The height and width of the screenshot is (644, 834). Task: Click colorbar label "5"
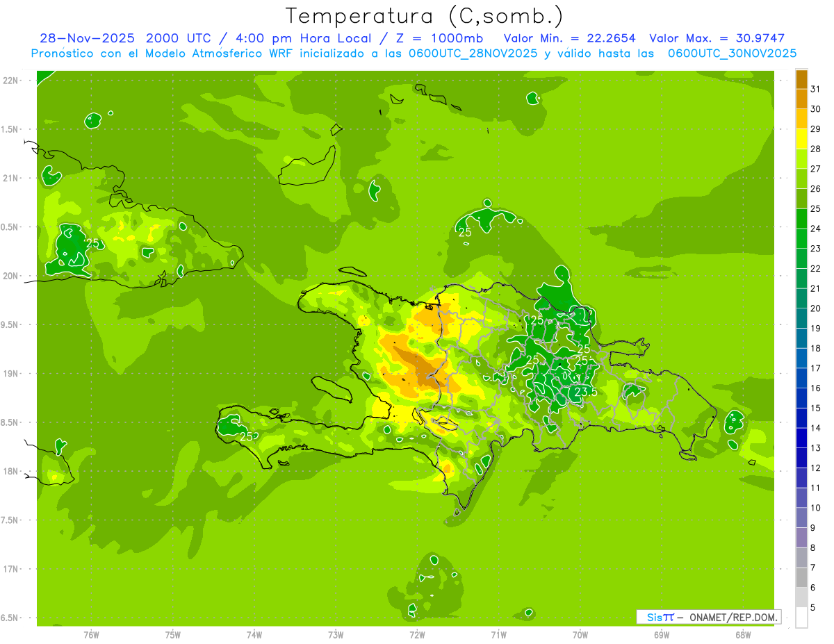coord(813,608)
